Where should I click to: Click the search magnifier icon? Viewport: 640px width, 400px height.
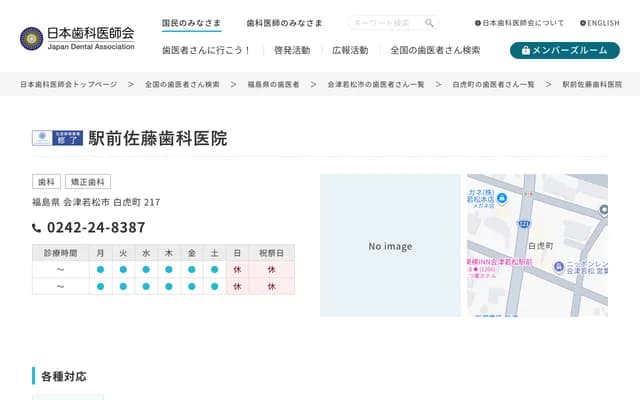coord(429,23)
